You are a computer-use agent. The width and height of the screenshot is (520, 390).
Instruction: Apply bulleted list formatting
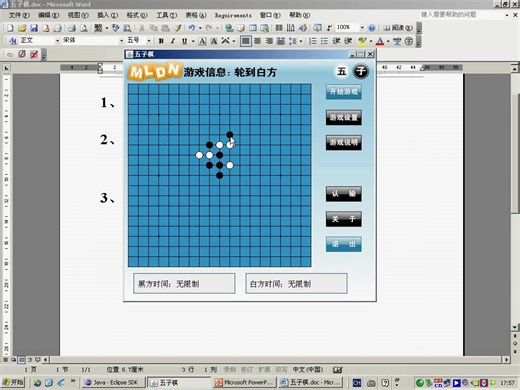[x=324, y=41]
